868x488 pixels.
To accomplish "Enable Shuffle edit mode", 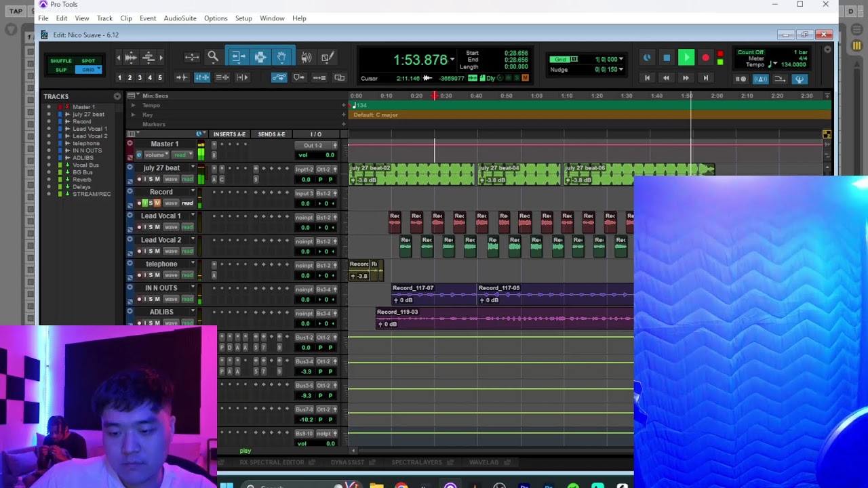I will tap(61, 61).
